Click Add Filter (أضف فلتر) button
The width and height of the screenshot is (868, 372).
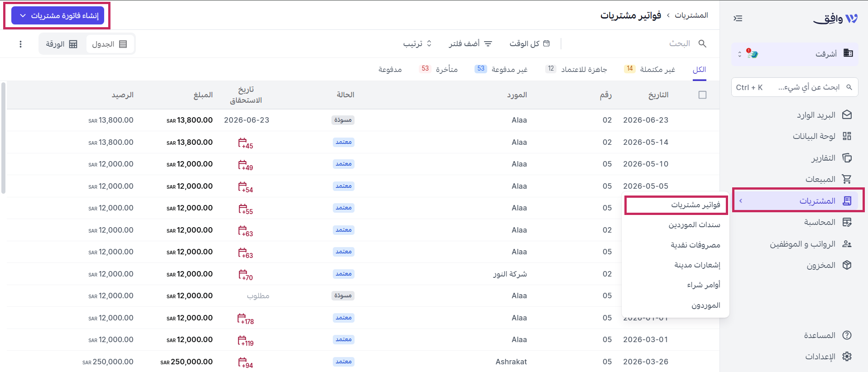click(x=470, y=43)
